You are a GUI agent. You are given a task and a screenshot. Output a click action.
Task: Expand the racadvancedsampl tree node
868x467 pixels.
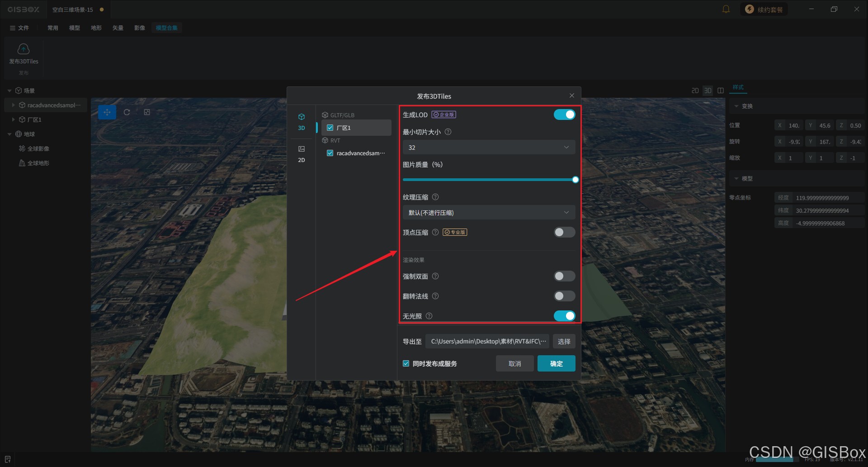tap(13, 105)
